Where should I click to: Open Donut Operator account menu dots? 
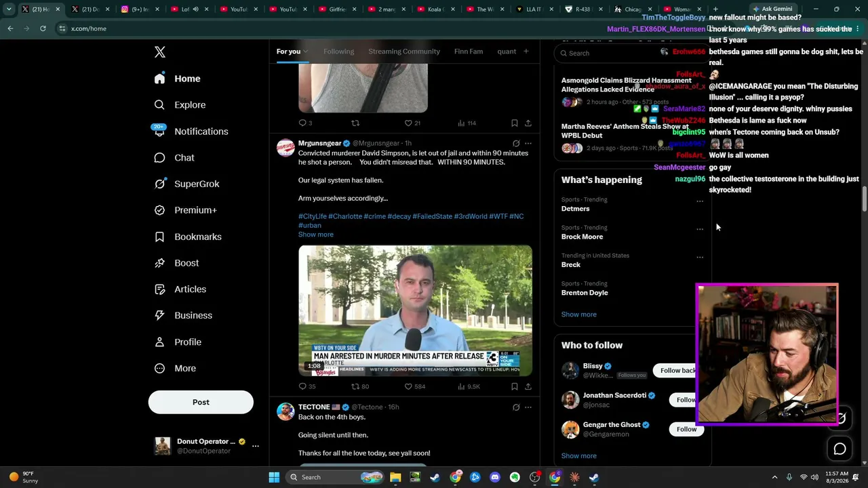coord(256,446)
